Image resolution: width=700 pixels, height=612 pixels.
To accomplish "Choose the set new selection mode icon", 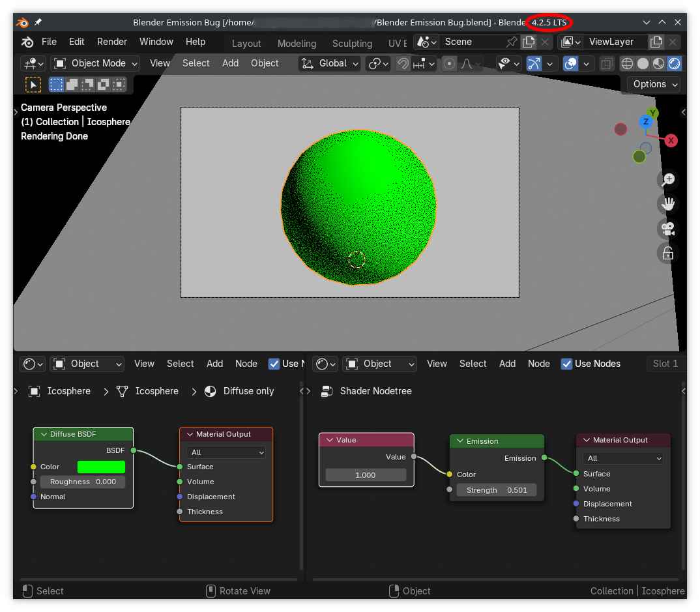I will pos(56,84).
